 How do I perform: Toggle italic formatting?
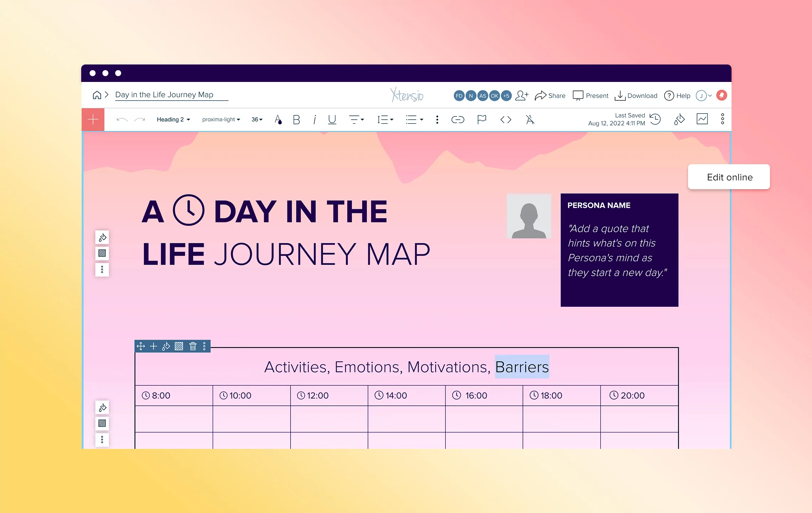click(x=314, y=119)
